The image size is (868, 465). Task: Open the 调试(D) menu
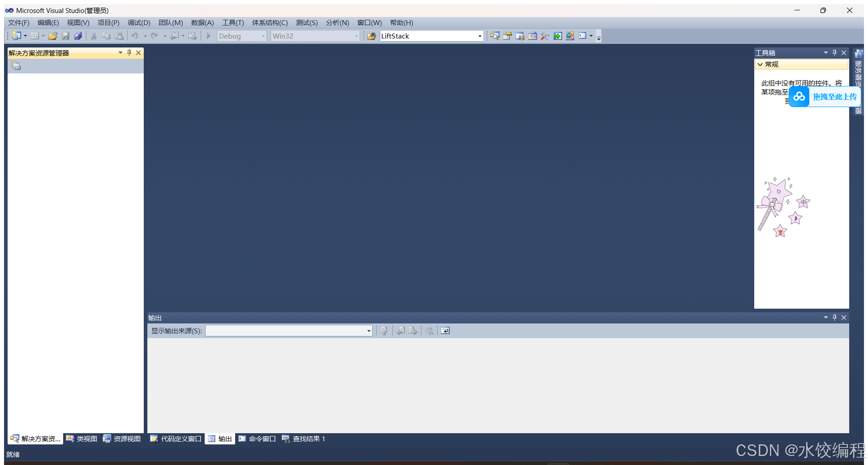tap(139, 23)
